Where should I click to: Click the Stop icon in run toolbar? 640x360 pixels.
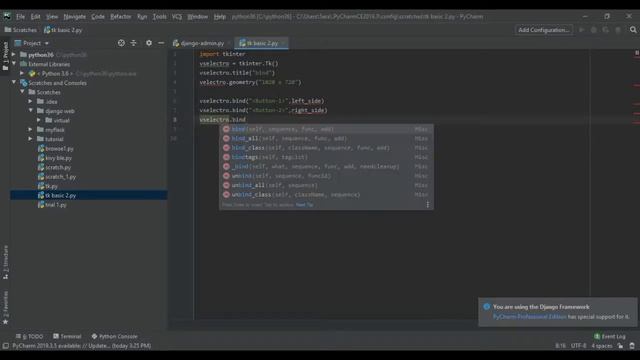click(618, 30)
